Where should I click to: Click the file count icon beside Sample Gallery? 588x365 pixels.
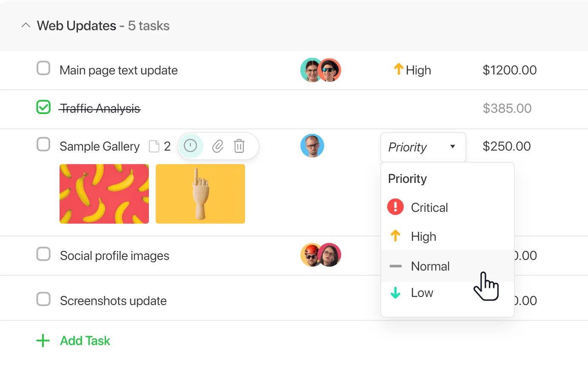point(154,147)
